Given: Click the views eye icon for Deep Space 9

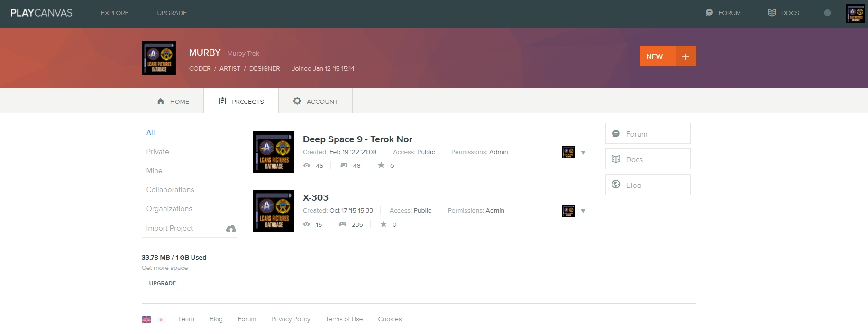Looking at the screenshot, I should (x=307, y=166).
